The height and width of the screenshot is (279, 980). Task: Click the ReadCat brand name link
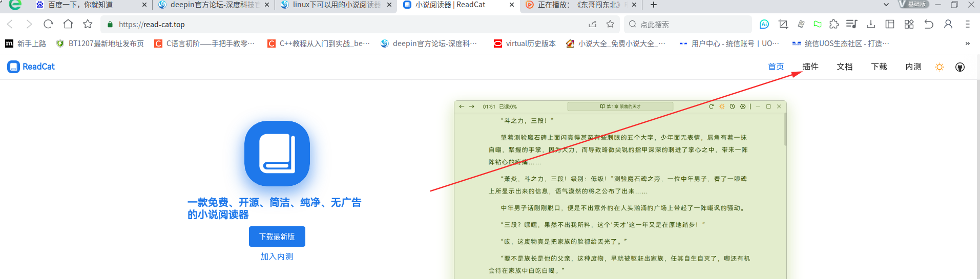point(38,67)
